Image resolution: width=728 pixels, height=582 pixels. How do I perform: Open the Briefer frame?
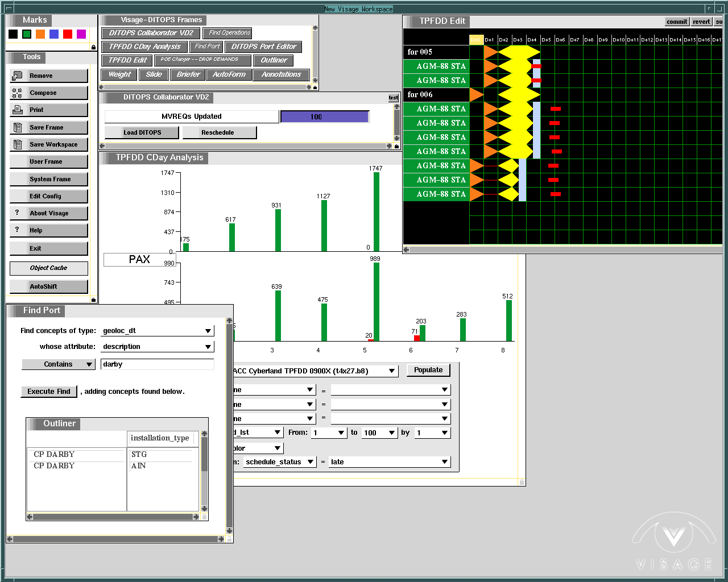tap(188, 74)
